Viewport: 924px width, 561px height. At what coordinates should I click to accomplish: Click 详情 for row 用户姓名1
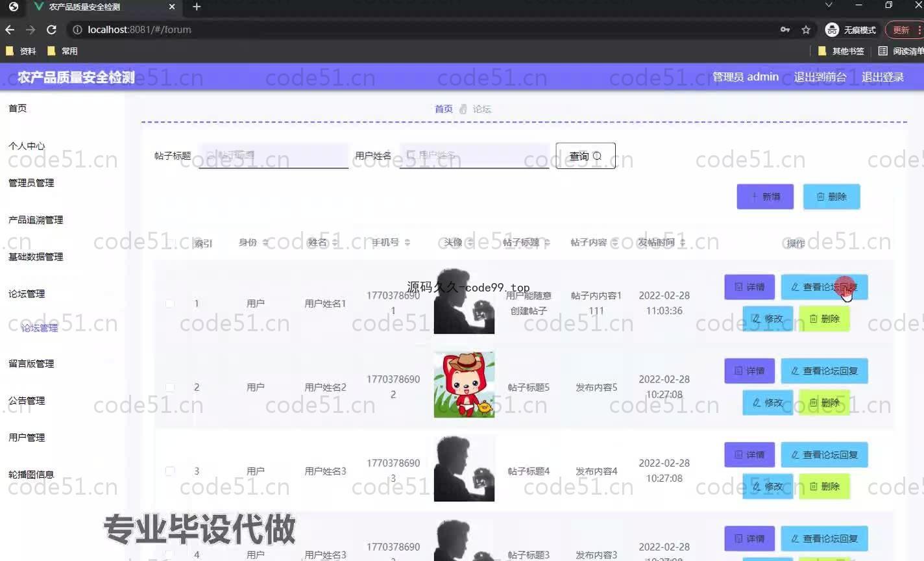point(749,287)
